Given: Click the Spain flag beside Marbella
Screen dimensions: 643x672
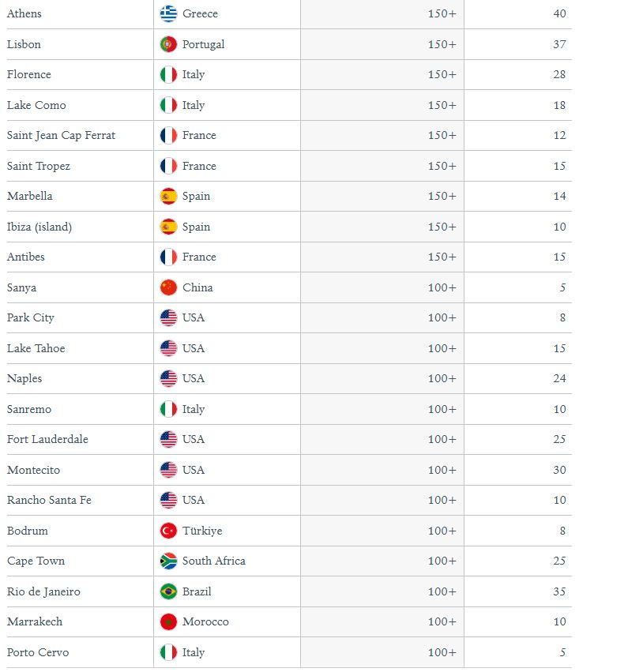Looking at the screenshot, I should coord(168,197).
